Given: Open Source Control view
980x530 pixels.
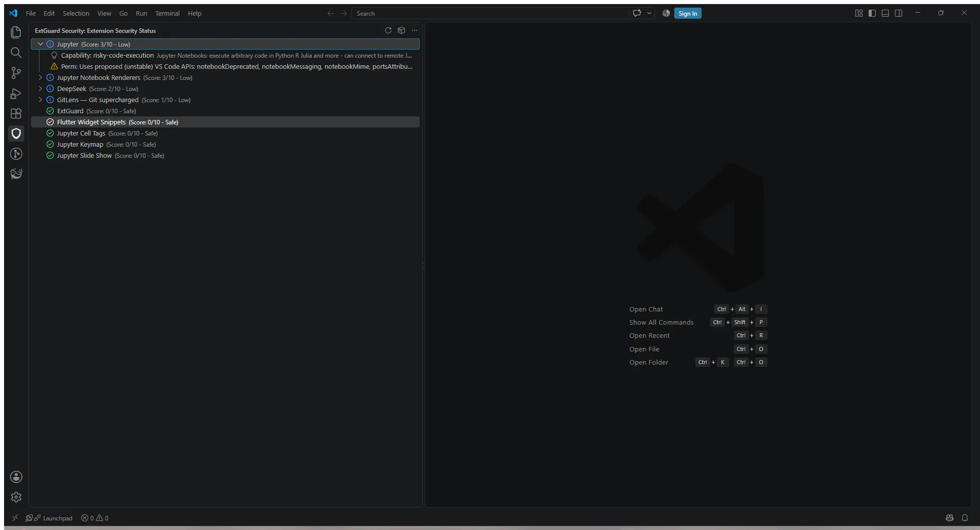Looking at the screenshot, I should 16,73.
